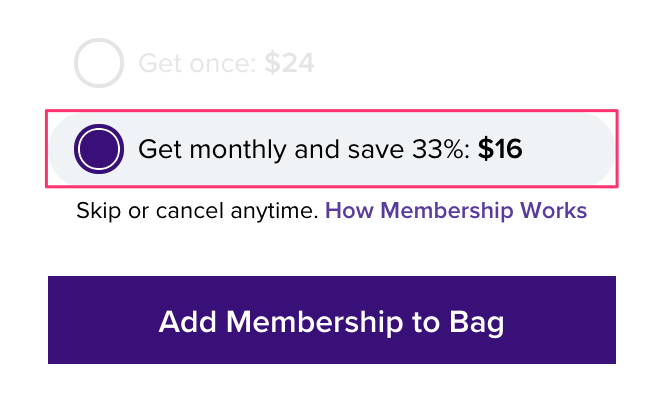Viewport: 670px width, 410px height.
Task: Click the word "Works" in the purple link
Action: click(x=555, y=211)
